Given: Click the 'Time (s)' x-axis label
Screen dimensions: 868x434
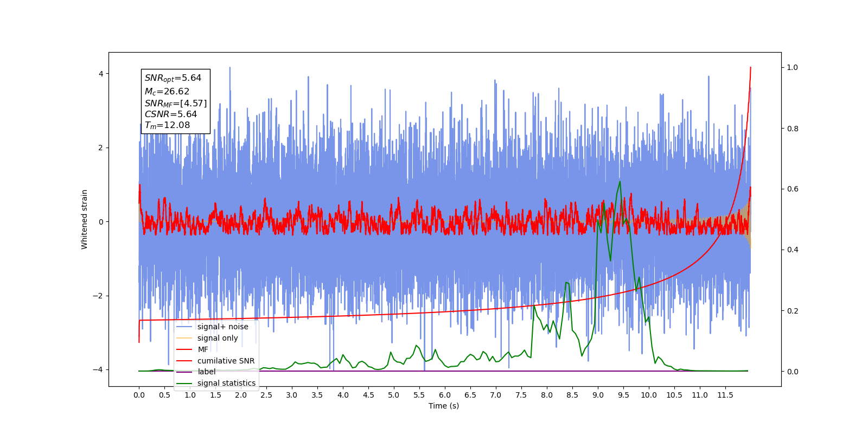Looking at the screenshot, I should tap(444, 406).
